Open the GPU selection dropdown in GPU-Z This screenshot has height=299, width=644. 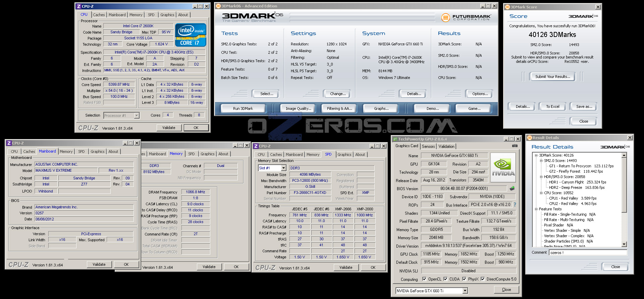465,291
